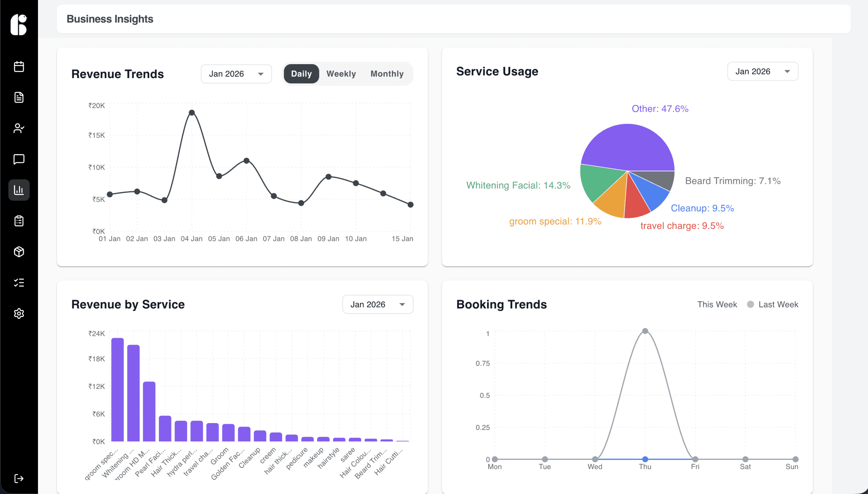Open the document icon in sidebar

(19, 97)
